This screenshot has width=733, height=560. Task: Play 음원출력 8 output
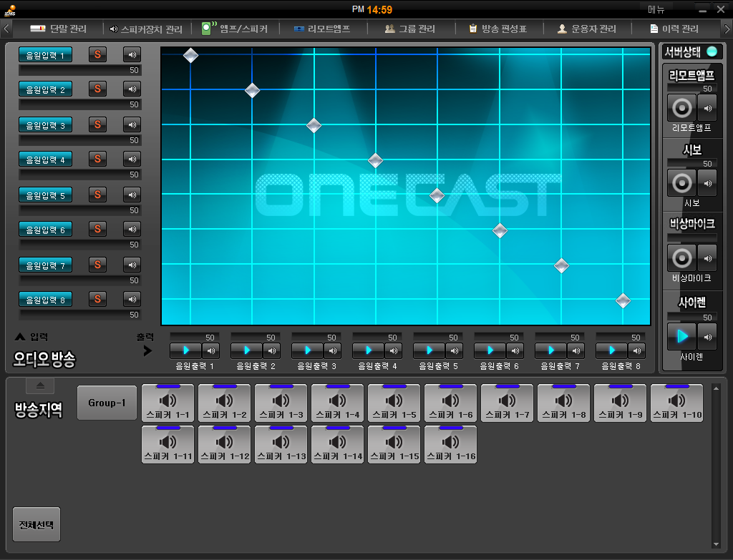[x=611, y=350]
